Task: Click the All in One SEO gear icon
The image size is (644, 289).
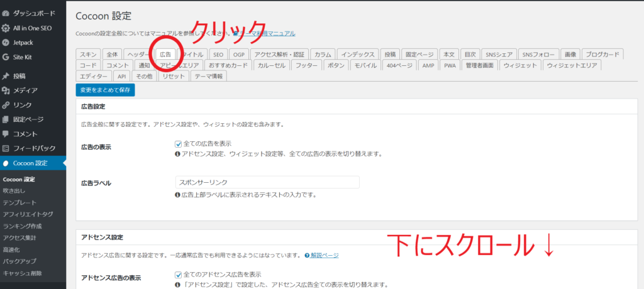Action: tap(5, 28)
